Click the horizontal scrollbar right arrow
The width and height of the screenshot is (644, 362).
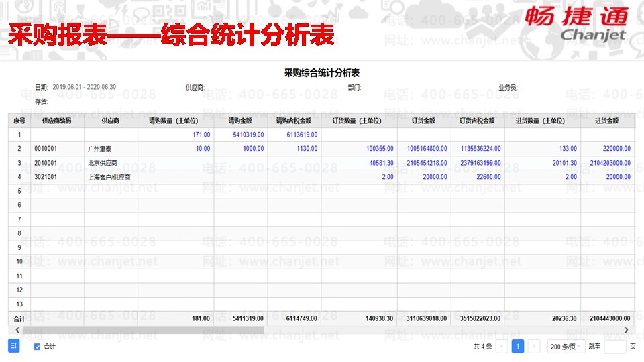(626, 330)
